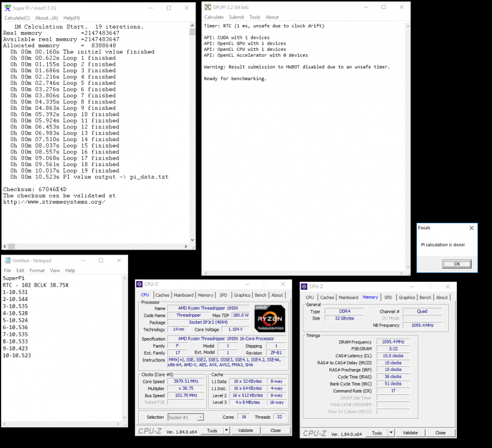Image resolution: width=492 pixels, height=448 pixels.
Task: Switch to Memory tab in CPU window
Action: (206, 295)
